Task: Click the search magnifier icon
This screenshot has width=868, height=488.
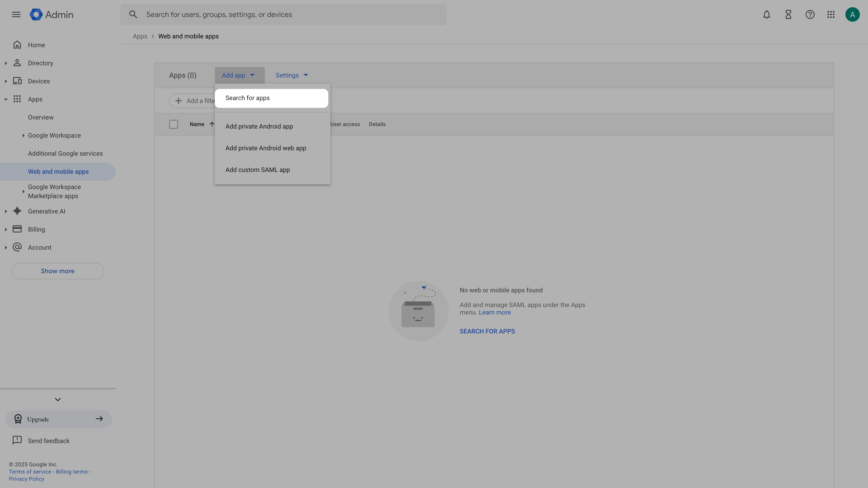Action: [x=133, y=14]
